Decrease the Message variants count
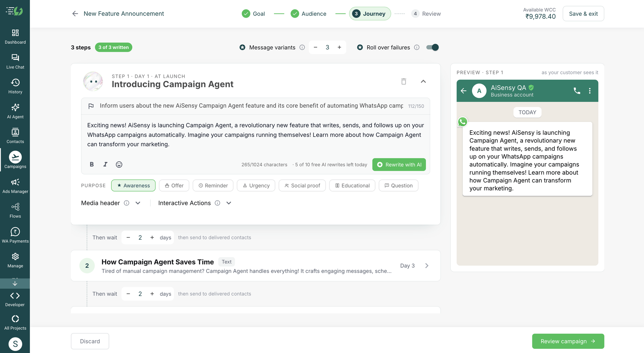 [x=316, y=47]
